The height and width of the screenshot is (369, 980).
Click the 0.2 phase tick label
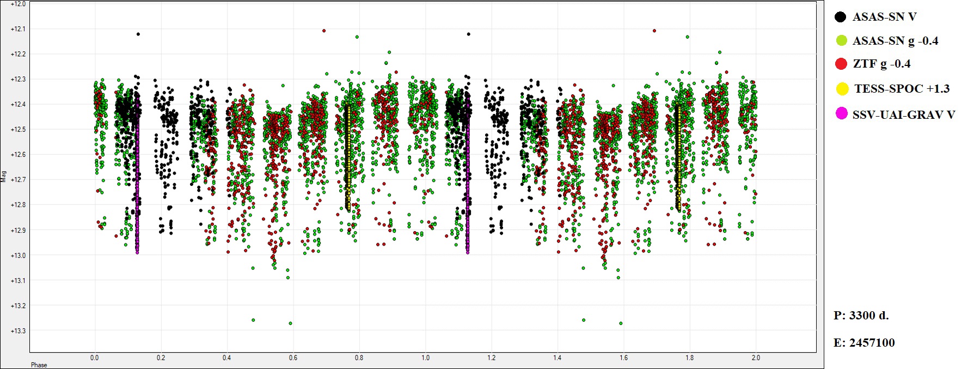pyautogui.click(x=161, y=358)
